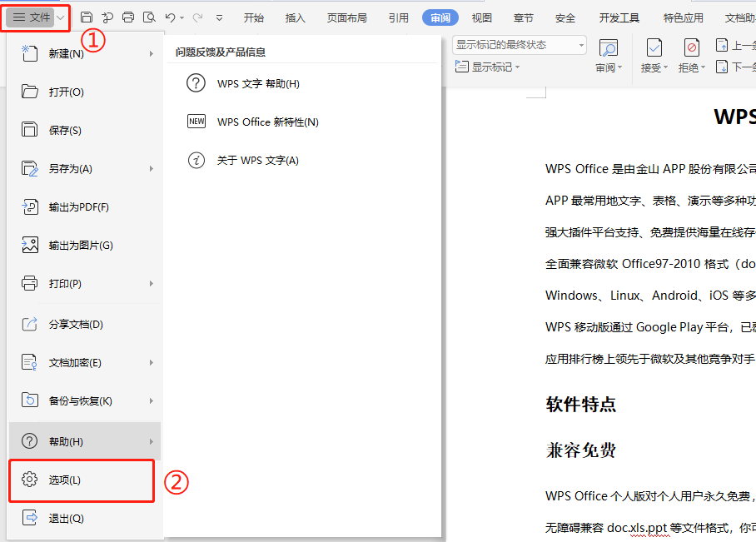Choose 文档加密(E) menu entry
This screenshot has width=756, height=542.
coord(86,363)
